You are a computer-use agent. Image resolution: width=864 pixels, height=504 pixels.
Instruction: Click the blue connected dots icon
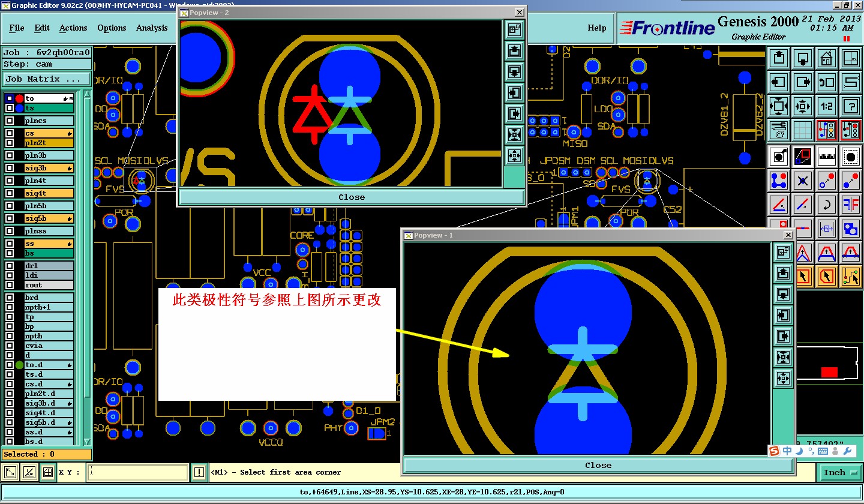click(x=779, y=180)
